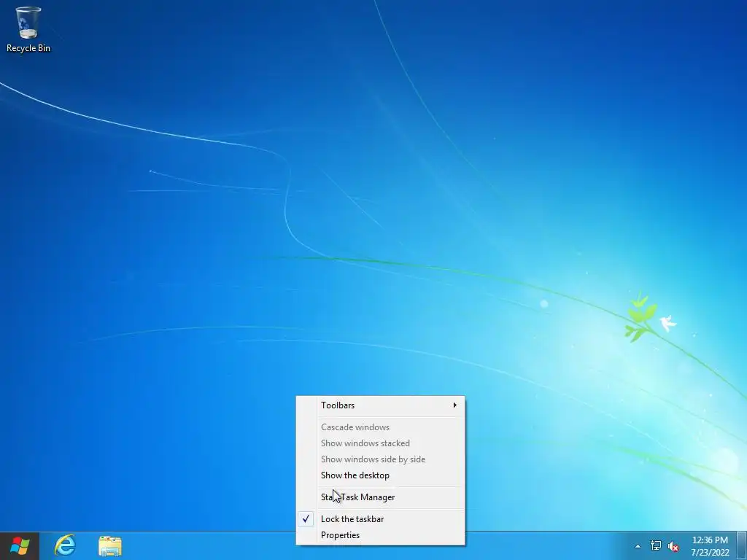Select Start Task Manager

click(380, 497)
